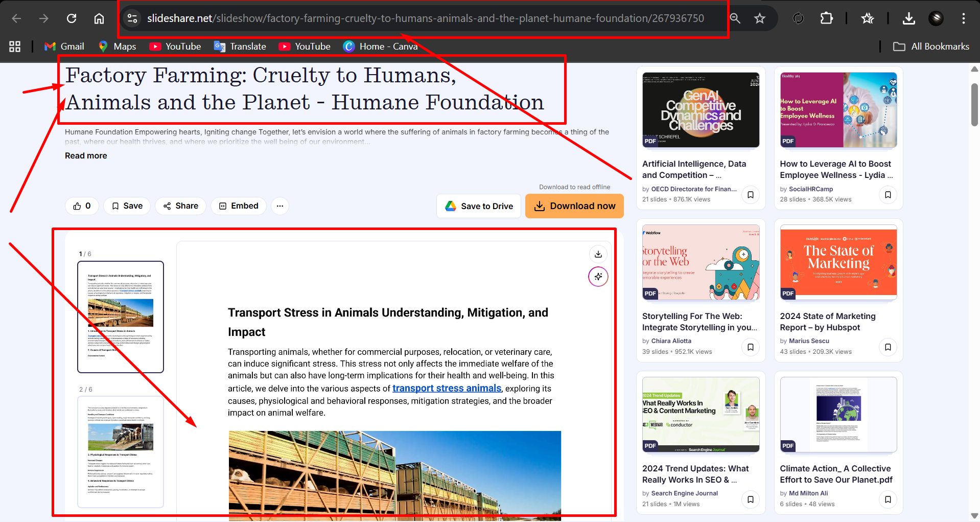Open author OECD Directorate for Finan...

click(x=694, y=189)
